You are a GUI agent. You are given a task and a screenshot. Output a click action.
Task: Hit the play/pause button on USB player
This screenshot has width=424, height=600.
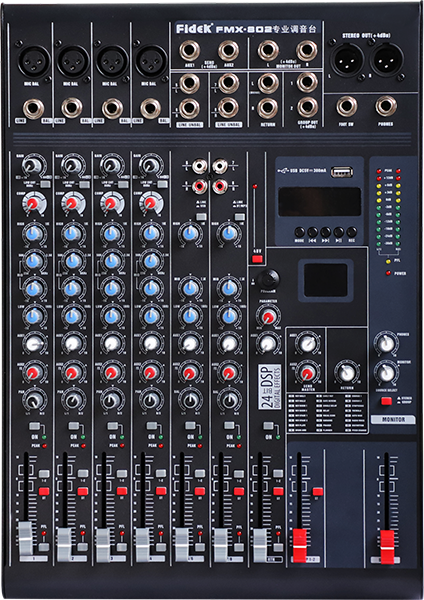click(x=339, y=232)
